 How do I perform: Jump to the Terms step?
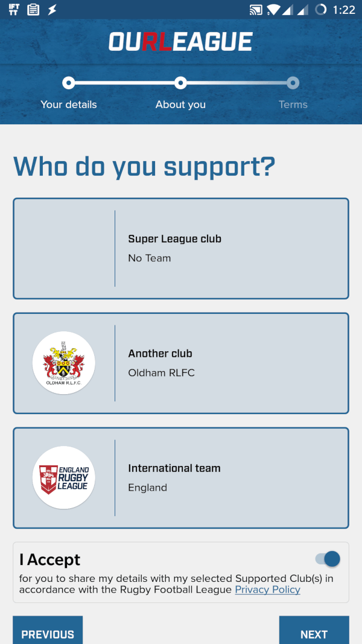tap(293, 104)
